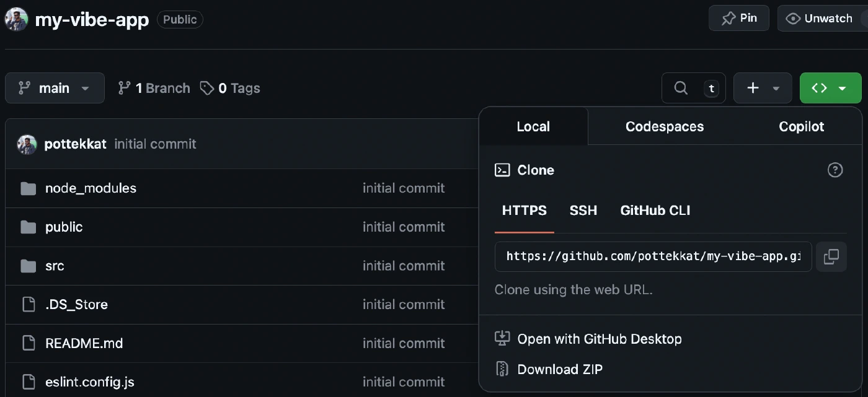Open the plus Add file dropdown
Viewport: 868px width, 397px height.
(x=763, y=88)
